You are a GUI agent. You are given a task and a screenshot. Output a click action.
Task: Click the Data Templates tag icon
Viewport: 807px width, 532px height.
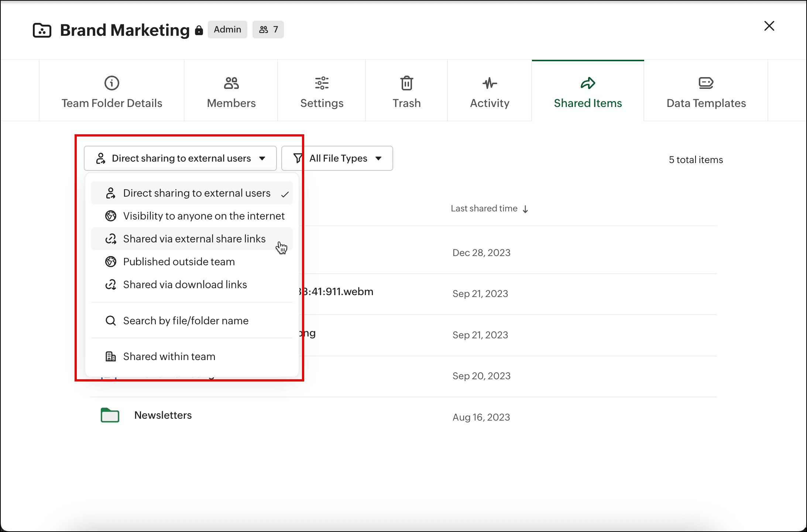pos(705,83)
